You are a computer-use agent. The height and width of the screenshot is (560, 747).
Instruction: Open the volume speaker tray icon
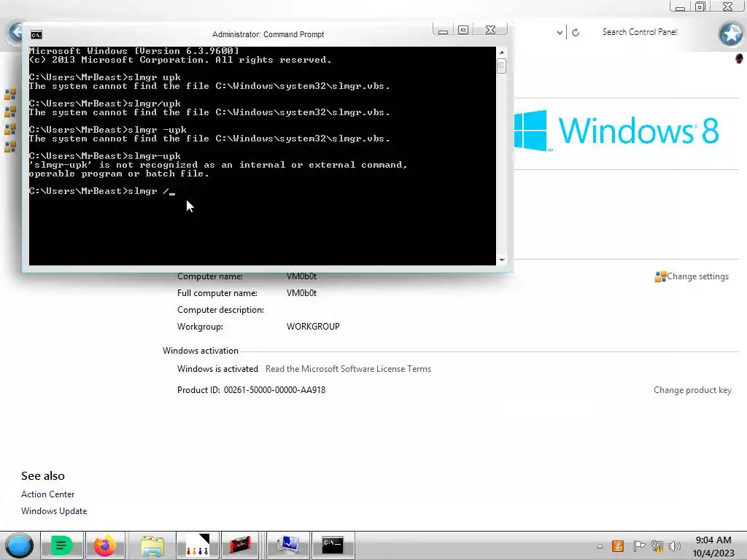pos(675,546)
